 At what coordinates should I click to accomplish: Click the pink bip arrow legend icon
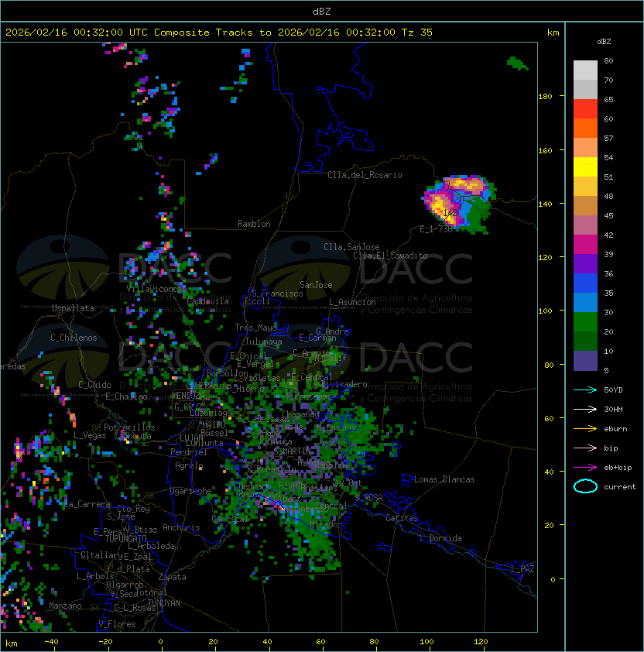[x=585, y=448]
